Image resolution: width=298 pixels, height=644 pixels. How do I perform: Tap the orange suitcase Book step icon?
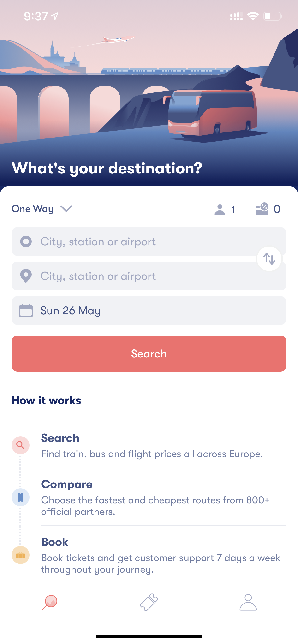(x=21, y=555)
